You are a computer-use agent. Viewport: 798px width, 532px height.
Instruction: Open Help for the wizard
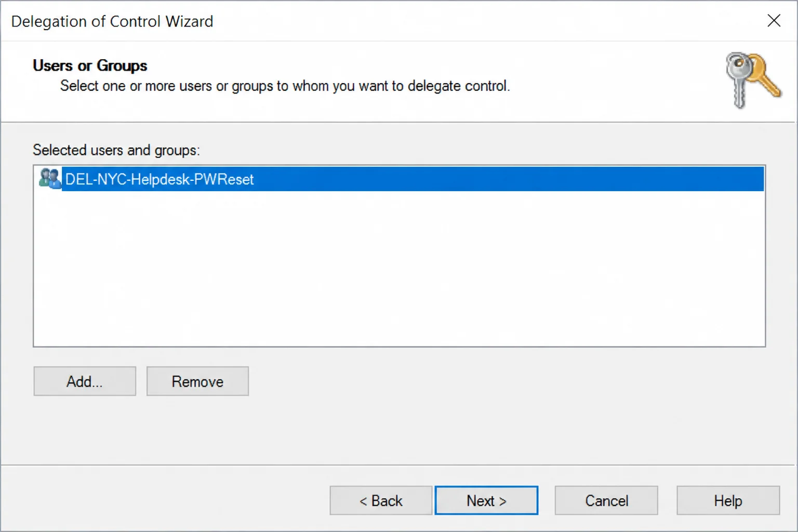click(x=728, y=501)
